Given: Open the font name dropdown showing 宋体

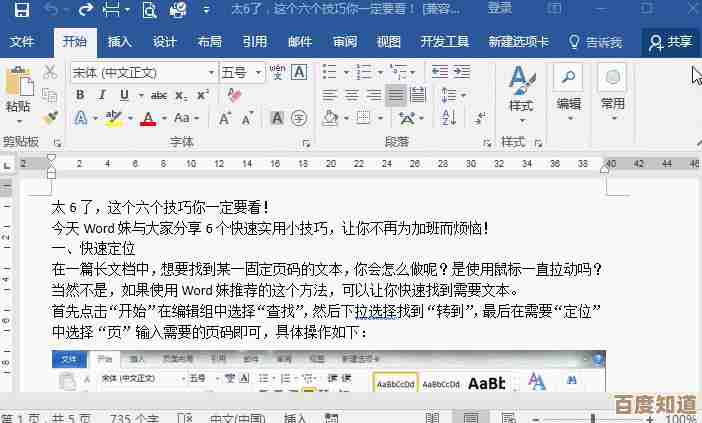Looking at the screenshot, I should click(210, 72).
